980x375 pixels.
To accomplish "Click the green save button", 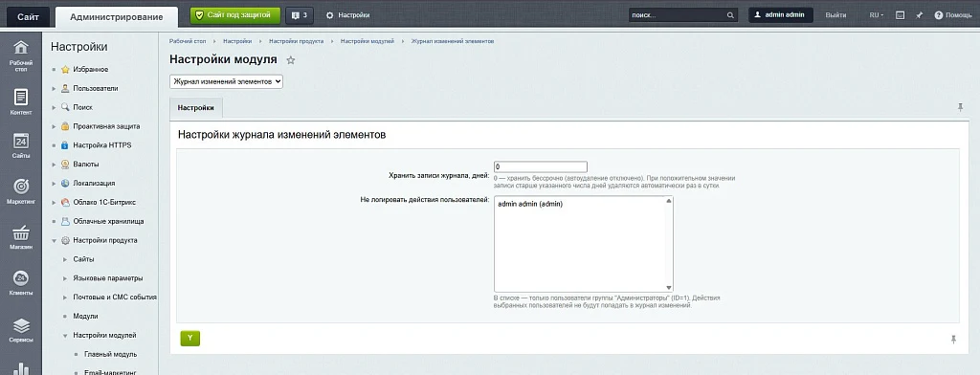I will point(190,338).
